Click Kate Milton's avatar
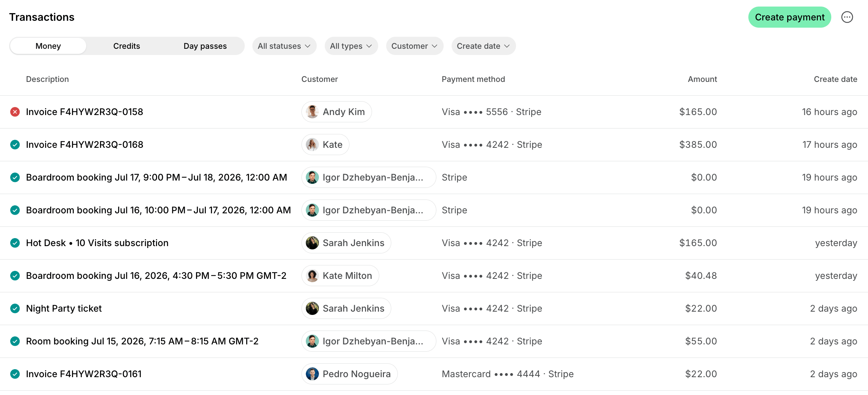This screenshot has height=395, width=868. coord(312,276)
